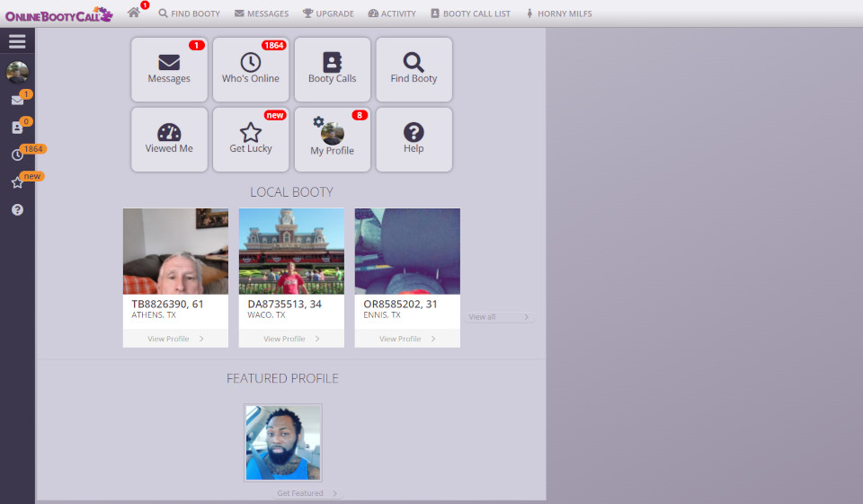Image resolution: width=863 pixels, height=504 pixels.
Task: Click the Get Featured link
Action: pos(307,493)
